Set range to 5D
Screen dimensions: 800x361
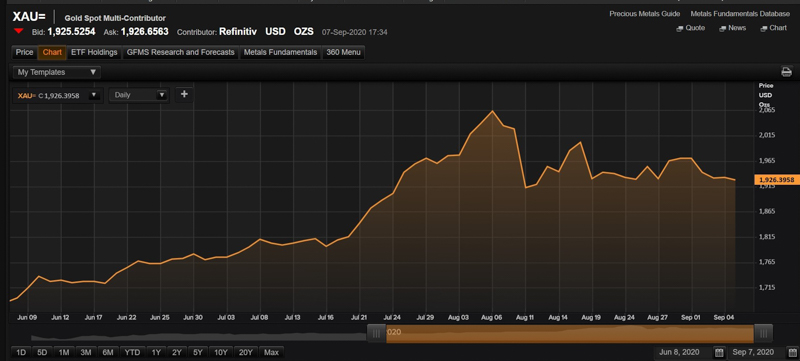coord(42,352)
